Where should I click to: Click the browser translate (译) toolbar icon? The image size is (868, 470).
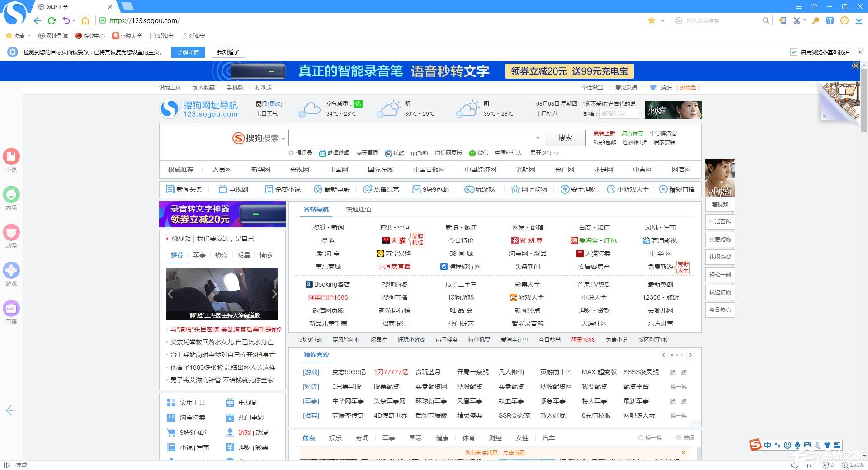[x=830, y=20]
